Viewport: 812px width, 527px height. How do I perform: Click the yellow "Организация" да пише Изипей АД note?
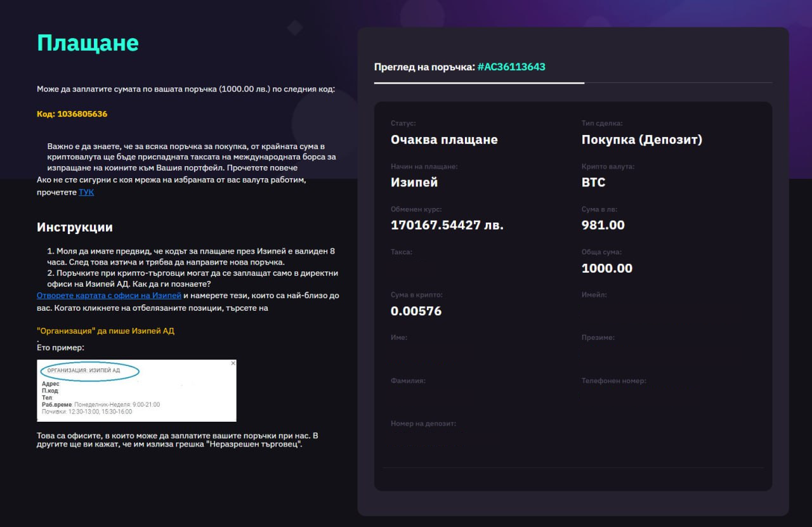[105, 331]
